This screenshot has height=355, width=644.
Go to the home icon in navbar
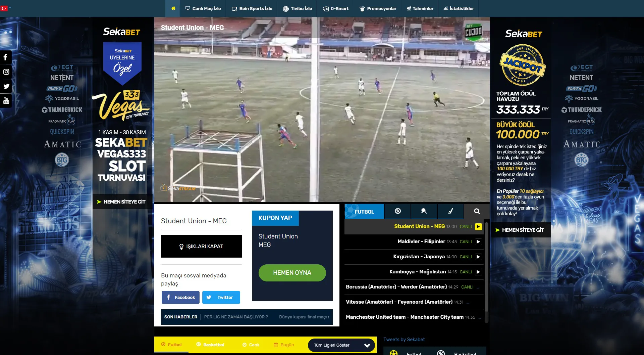click(x=173, y=8)
